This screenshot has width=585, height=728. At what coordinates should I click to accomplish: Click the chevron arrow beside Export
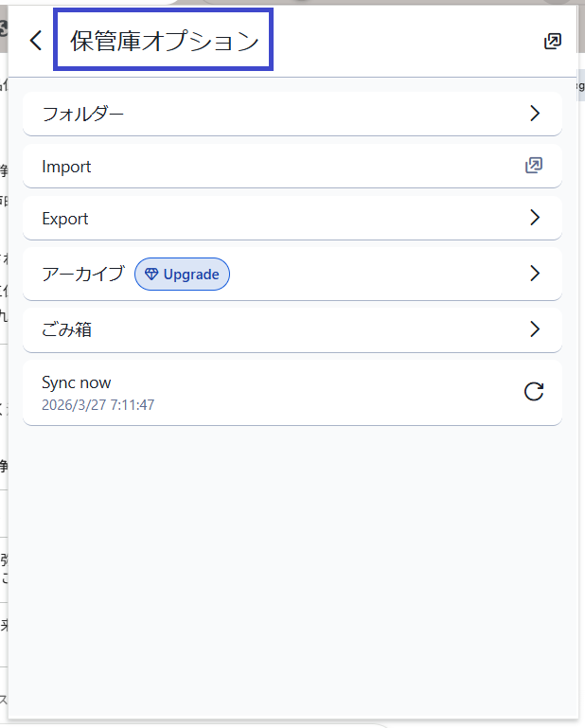[x=535, y=218]
